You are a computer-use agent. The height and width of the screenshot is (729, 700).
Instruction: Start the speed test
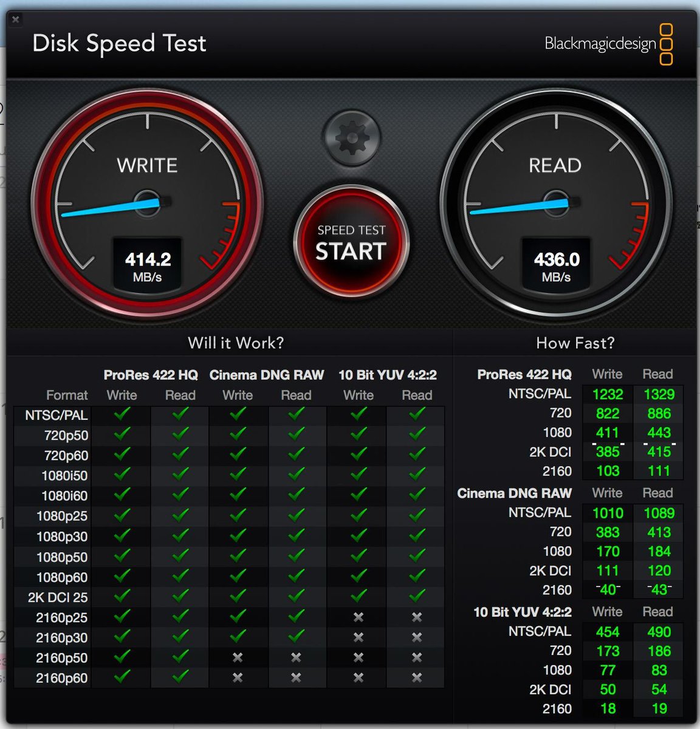351,242
